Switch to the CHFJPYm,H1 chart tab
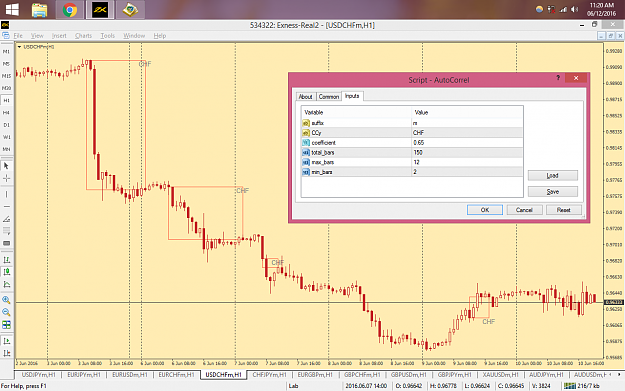 tap(269, 375)
